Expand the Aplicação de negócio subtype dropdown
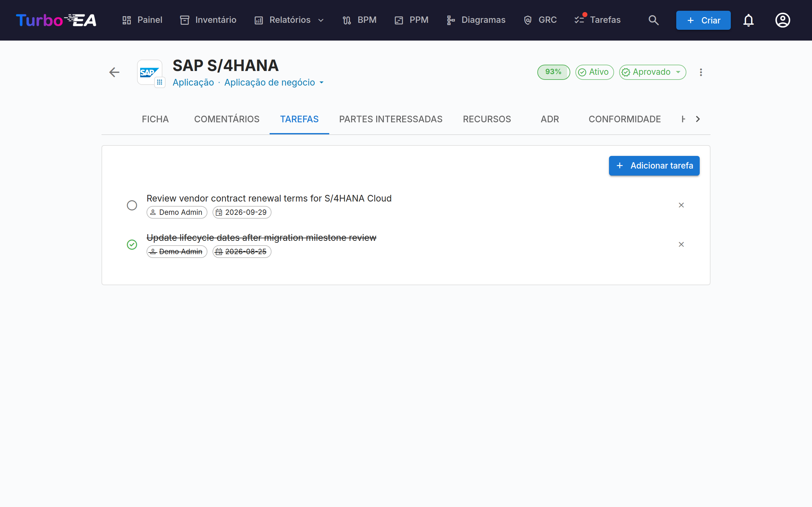 pos(274,82)
